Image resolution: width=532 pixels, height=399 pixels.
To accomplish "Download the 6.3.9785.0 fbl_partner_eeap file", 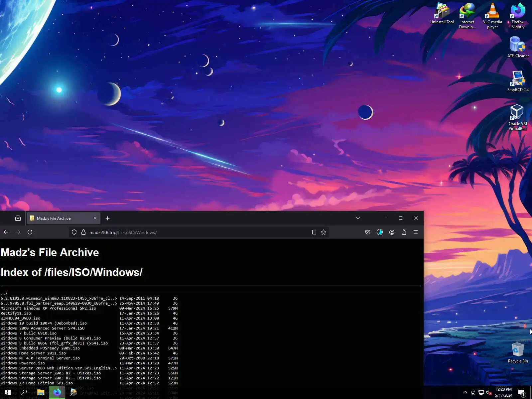I will pos(59,303).
